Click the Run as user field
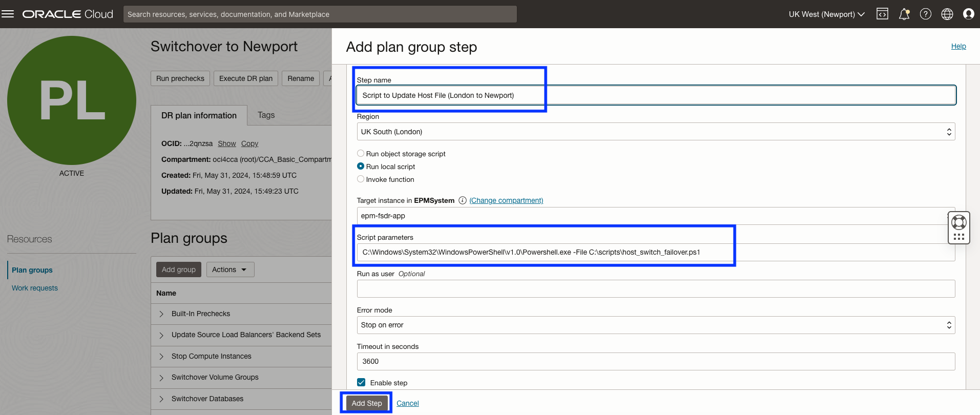This screenshot has width=980, height=415. 656,288
